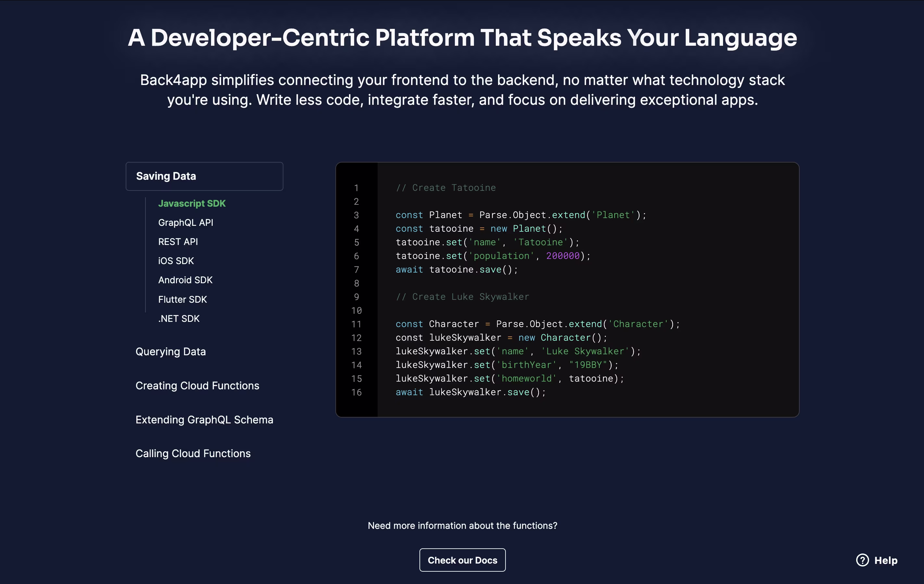Click the '// Create Tatooine' comment line
This screenshot has width=924, height=584.
(x=445, y=188)
